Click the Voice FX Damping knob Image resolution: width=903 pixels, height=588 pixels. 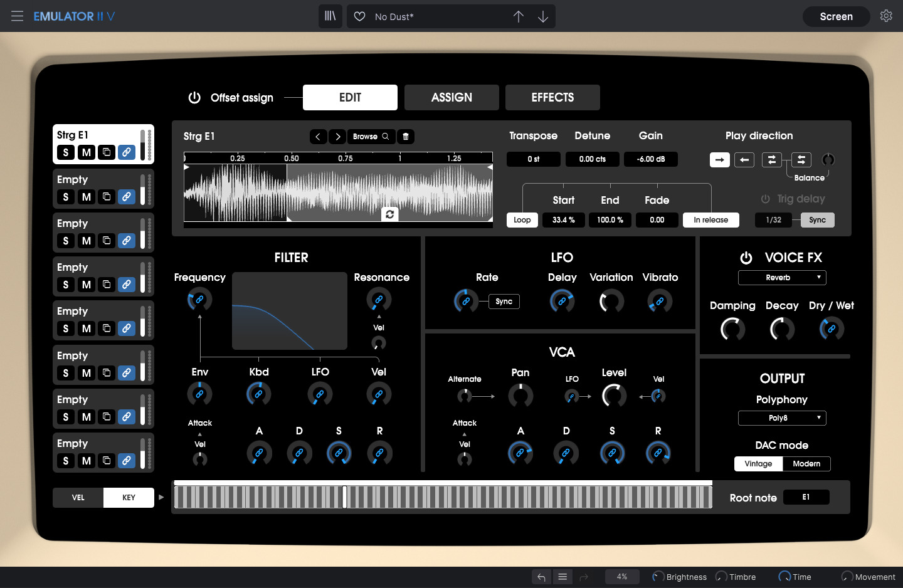(732, 329)
